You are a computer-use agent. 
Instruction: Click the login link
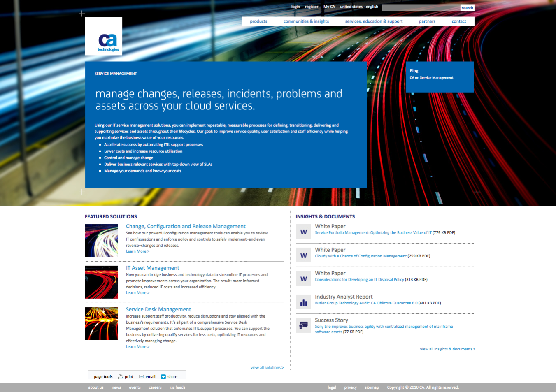[295, 7]
